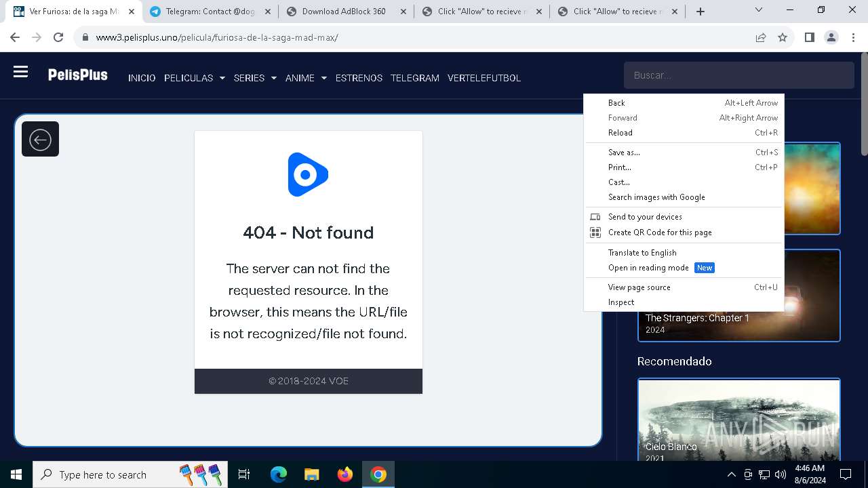
Task: Choose Search images with Google
Action: click(684, 197)
